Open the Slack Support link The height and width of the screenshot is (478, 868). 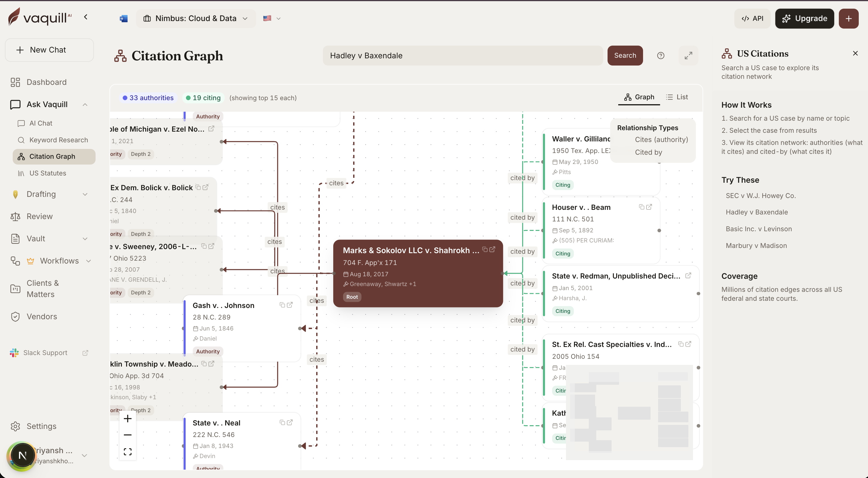(49, 353)
